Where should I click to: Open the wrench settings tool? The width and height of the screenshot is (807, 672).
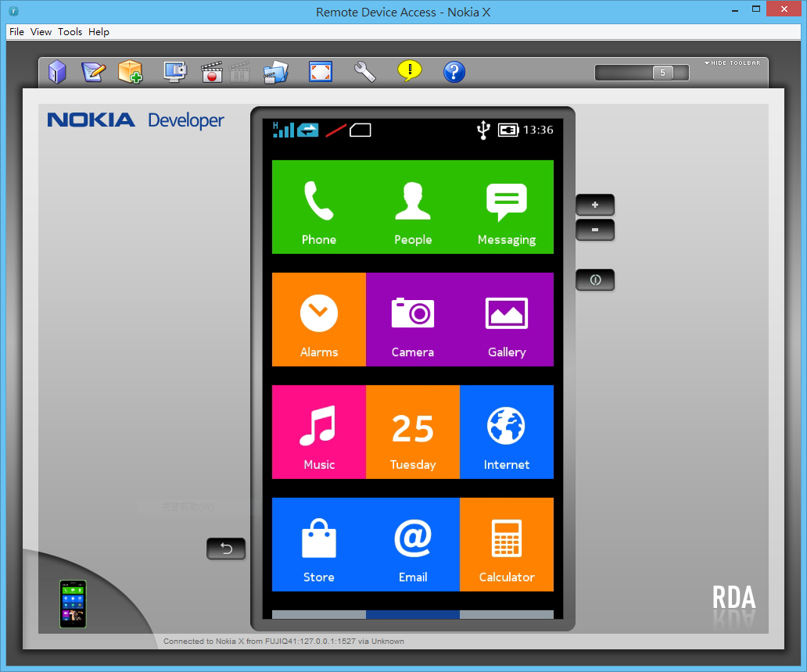[365, 72]
